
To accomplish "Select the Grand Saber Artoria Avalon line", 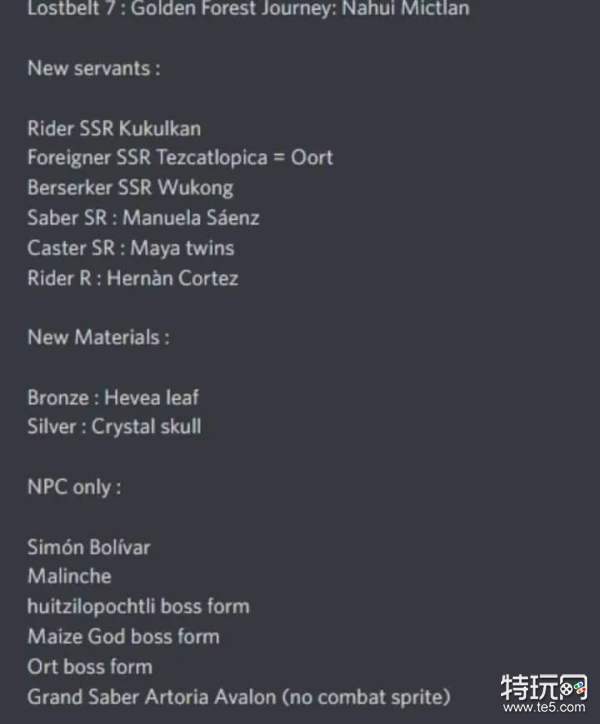I will click(238, 696).
